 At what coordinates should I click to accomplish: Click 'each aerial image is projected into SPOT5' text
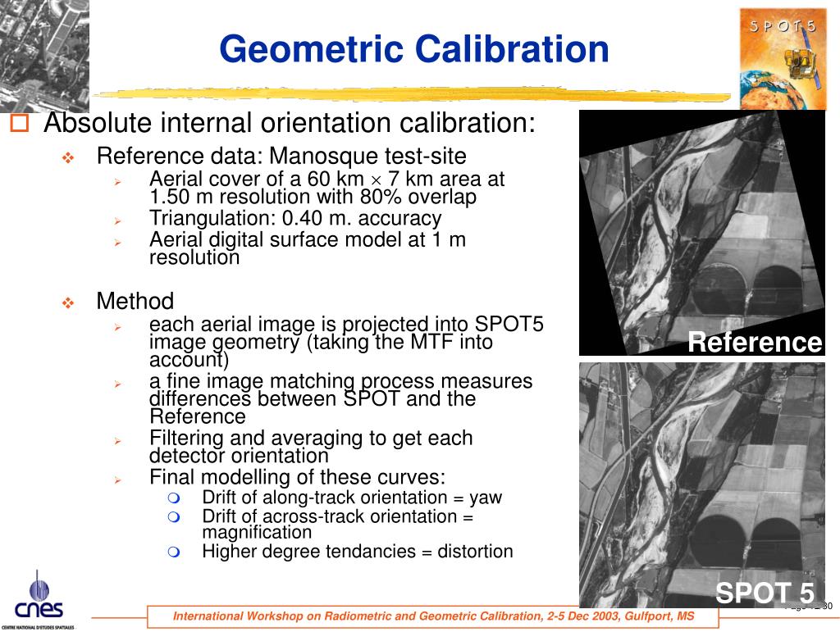(347, 325)
